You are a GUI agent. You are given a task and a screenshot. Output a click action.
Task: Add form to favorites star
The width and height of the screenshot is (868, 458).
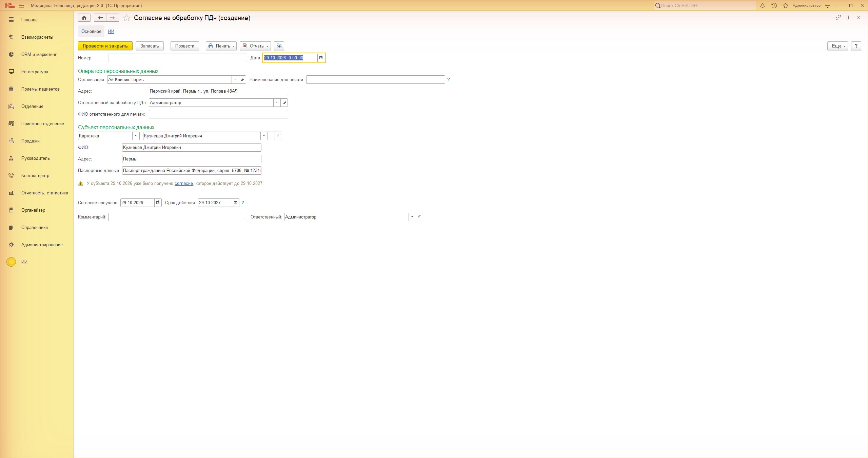point(126,18)
